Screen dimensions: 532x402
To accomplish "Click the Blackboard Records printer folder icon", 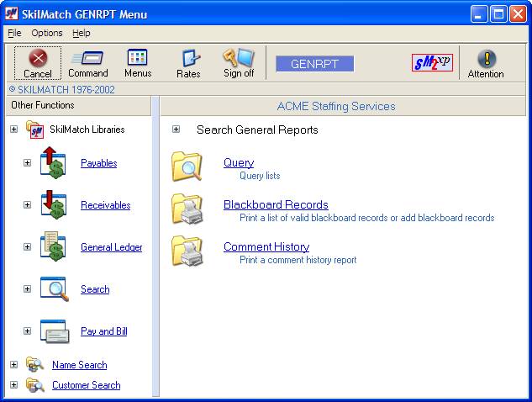I will pos(187,209).
